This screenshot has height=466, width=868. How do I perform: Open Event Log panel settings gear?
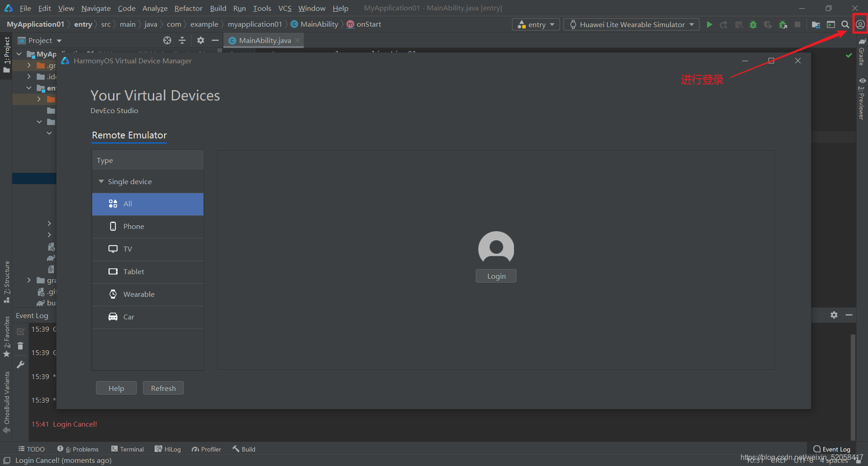(834, 315)
